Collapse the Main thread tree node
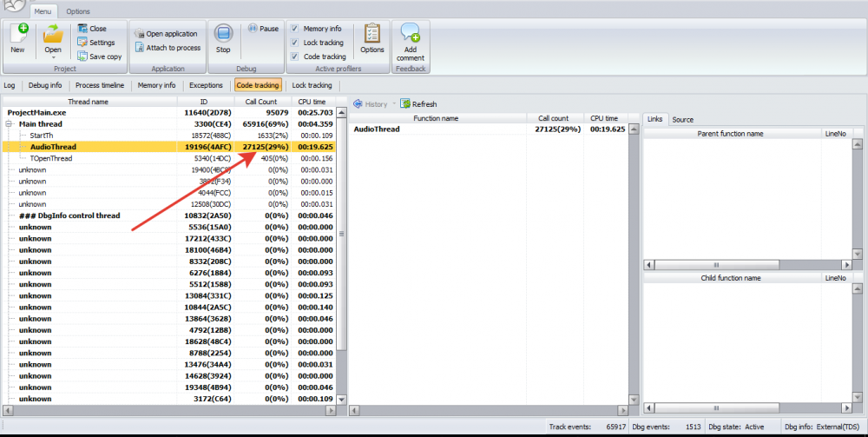 tap(10, 124)
